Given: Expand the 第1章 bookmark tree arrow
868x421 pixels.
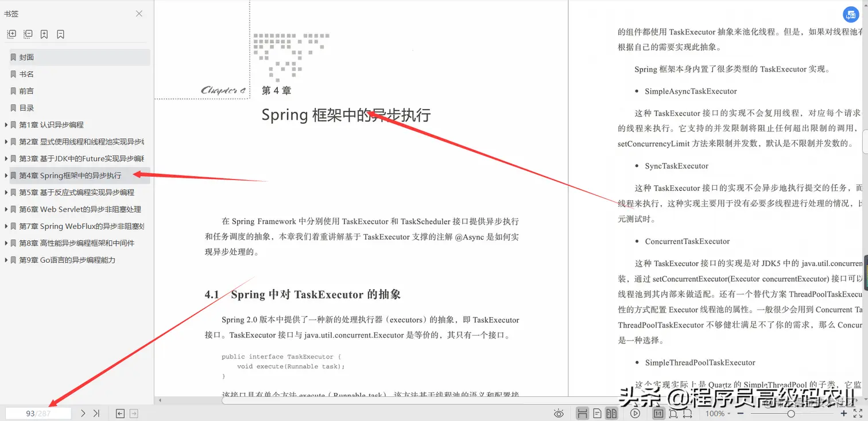Looking at the screenshot, I should click(6, 124).
